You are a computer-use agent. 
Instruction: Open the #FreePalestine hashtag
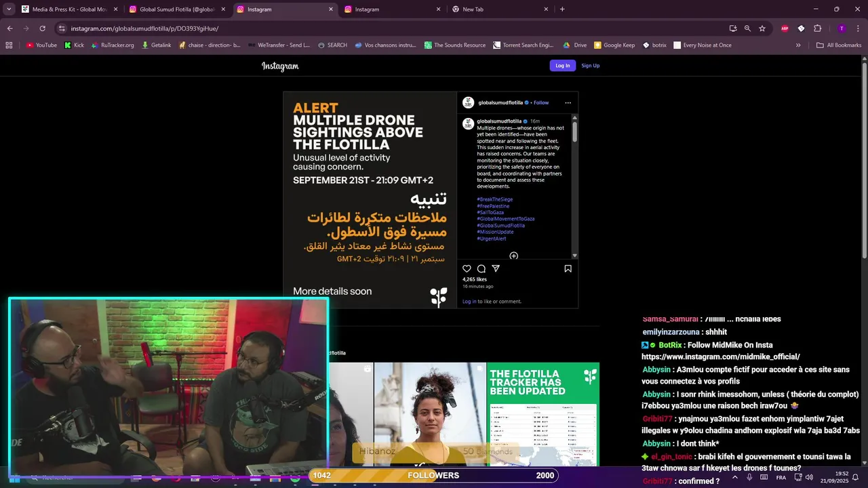coord(493,206)
